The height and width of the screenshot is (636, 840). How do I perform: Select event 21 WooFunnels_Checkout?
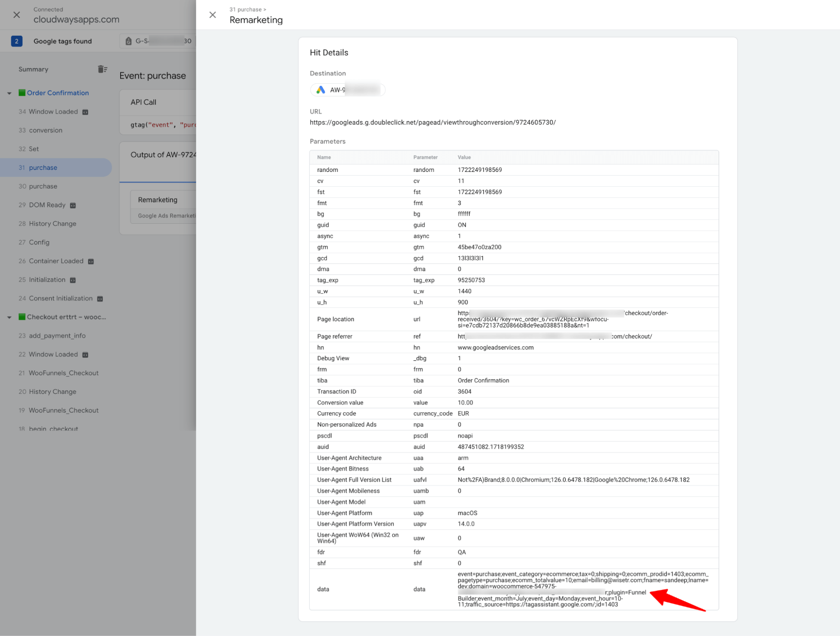pos(58,373)
